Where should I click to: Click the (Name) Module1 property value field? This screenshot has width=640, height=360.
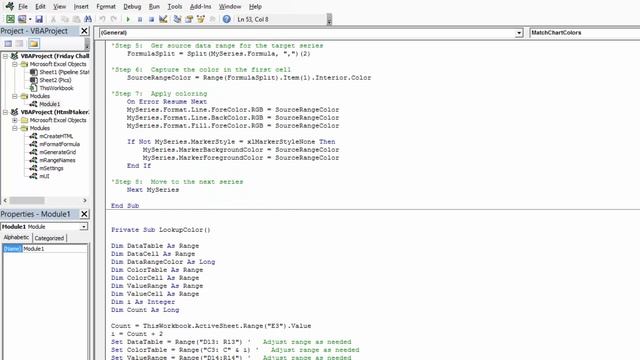tap(54, 249)
